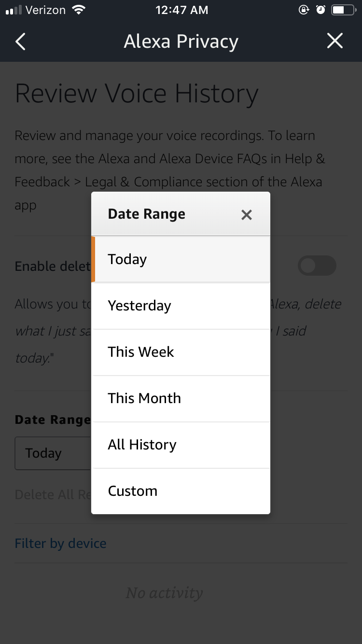The height and width of the screenshot is (644, 362).
Task: Tap the alarm clock status icon
Action: [320, 9]
